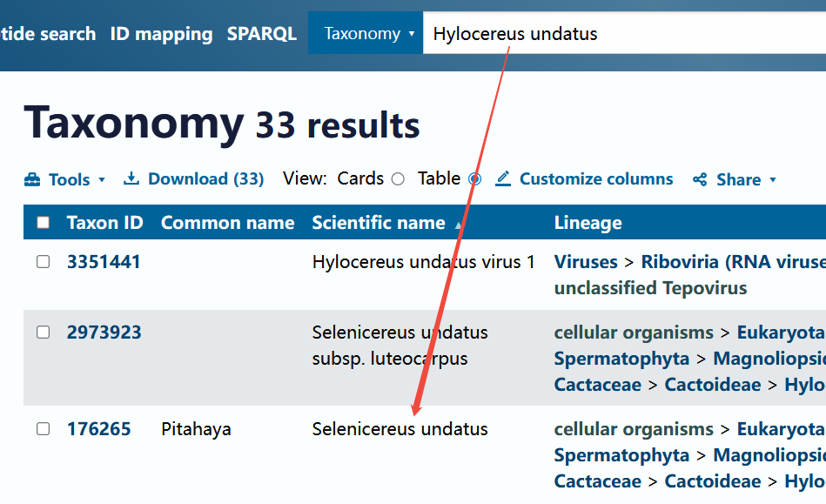Viewport: 826px width, 504px height.
Task: Check the select-all header checkbox
Action: (x=44, y=223)
